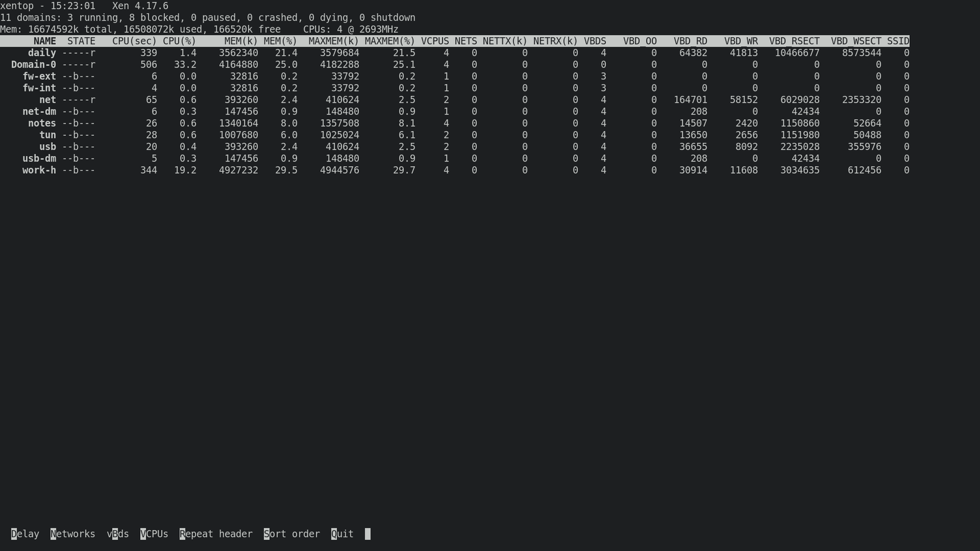This screenshot has height=551, width=980.
Task: Click the VBD_OO column header
Action: coord(640,41)
